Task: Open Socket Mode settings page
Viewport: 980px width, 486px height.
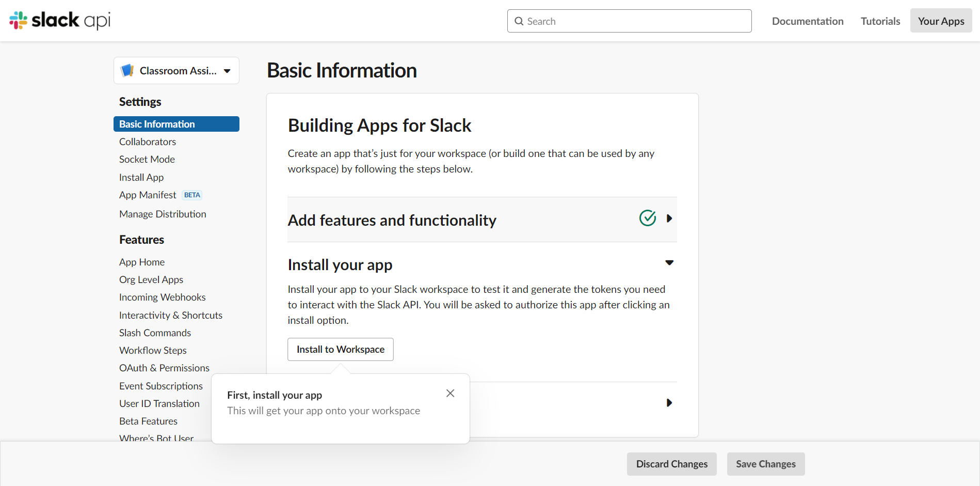Action: (x=147, y=160)
